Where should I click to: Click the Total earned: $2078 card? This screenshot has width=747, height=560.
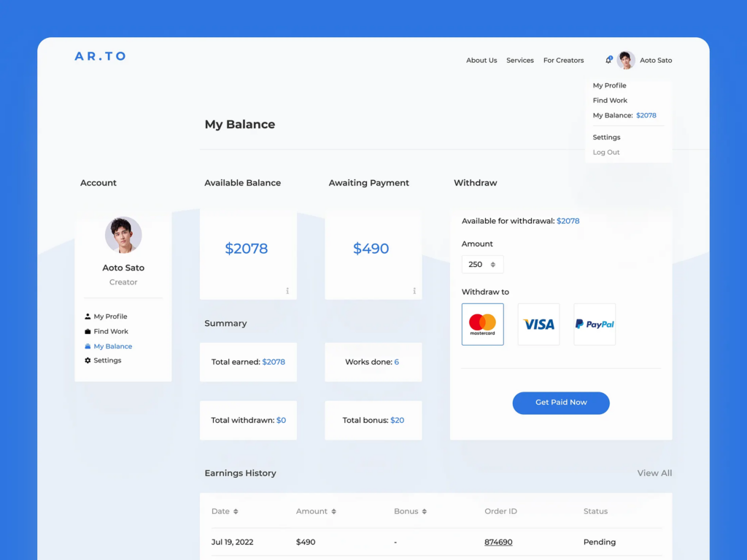(248, 362)
